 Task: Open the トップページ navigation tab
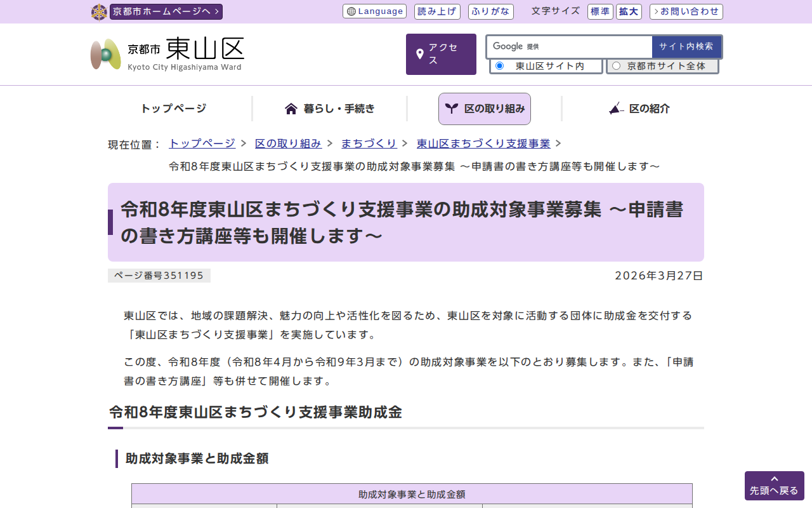(x=173, y=109)
